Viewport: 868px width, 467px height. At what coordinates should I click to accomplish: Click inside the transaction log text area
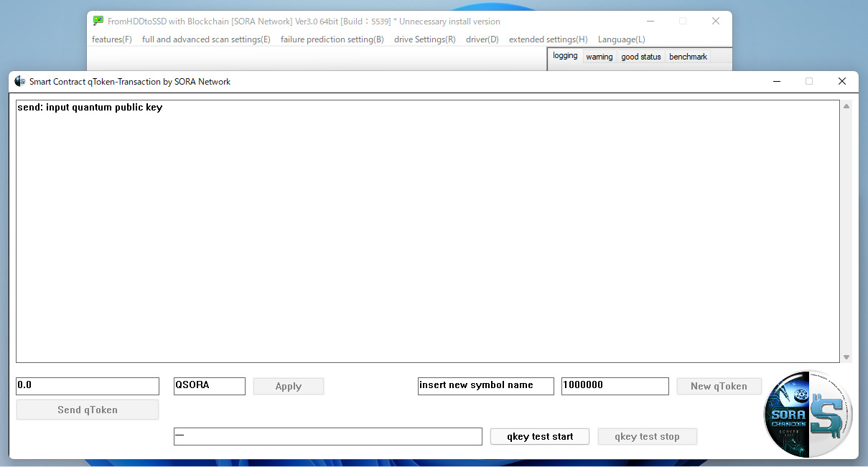click(x=428, y=231)
